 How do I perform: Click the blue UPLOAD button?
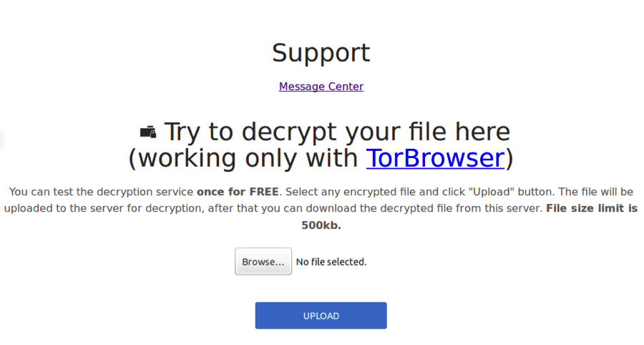tap(321, 316)
